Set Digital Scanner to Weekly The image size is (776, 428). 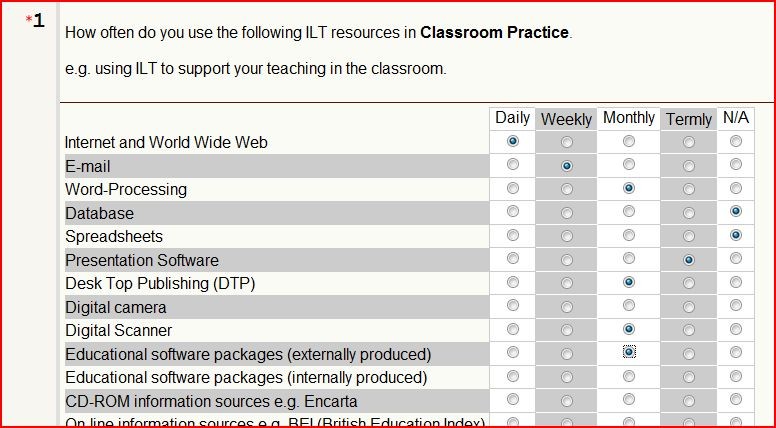(x=567, y=330)
